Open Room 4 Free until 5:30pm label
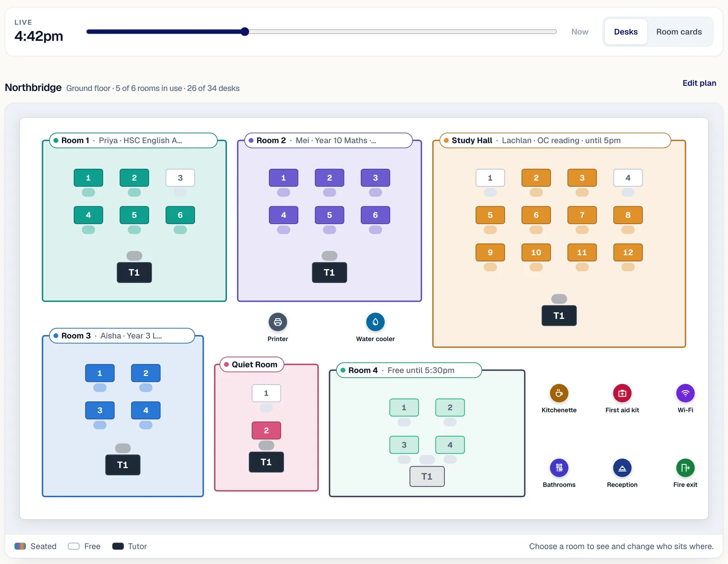728x564 pixels. click(409, 371)
